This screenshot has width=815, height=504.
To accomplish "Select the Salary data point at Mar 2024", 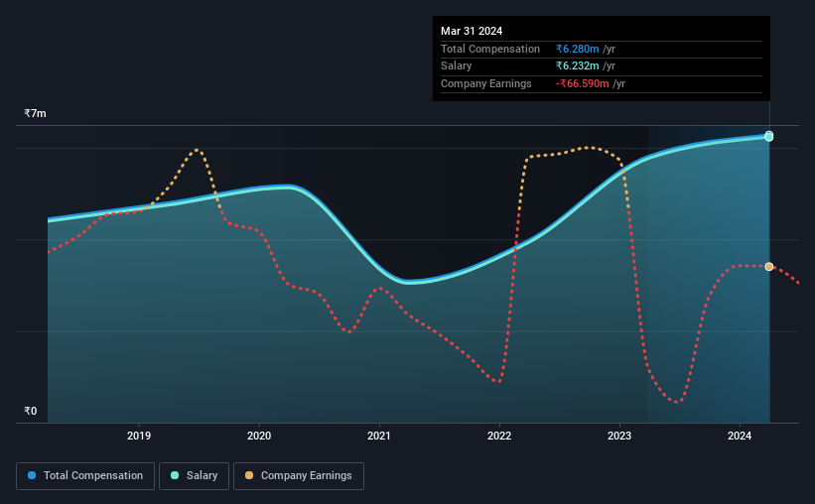I will click(768, 137).
